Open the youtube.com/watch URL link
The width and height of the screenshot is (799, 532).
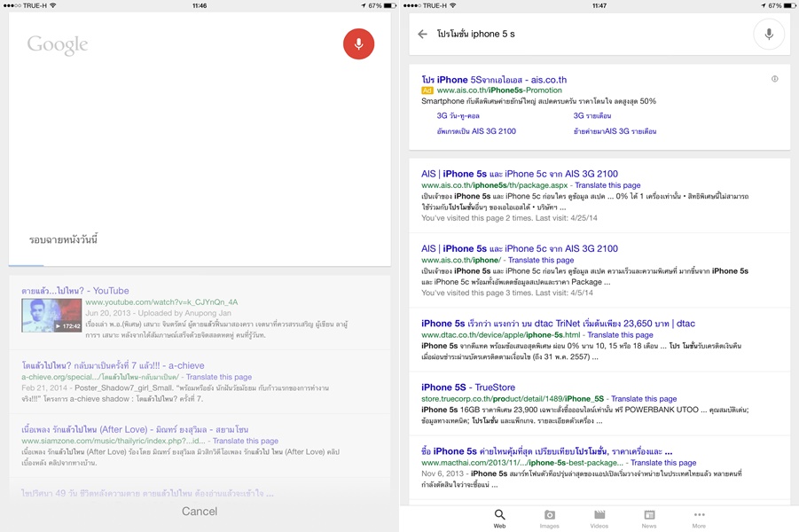[161, 301]
